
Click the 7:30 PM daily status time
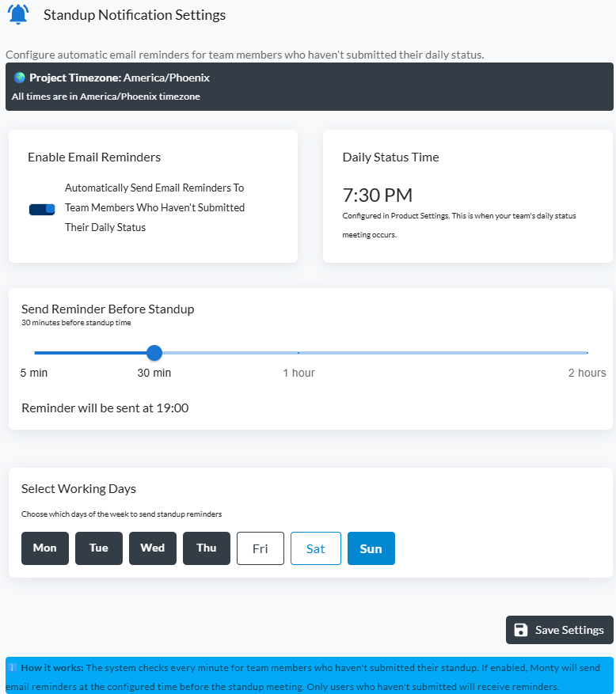click(x=378, y=195)
